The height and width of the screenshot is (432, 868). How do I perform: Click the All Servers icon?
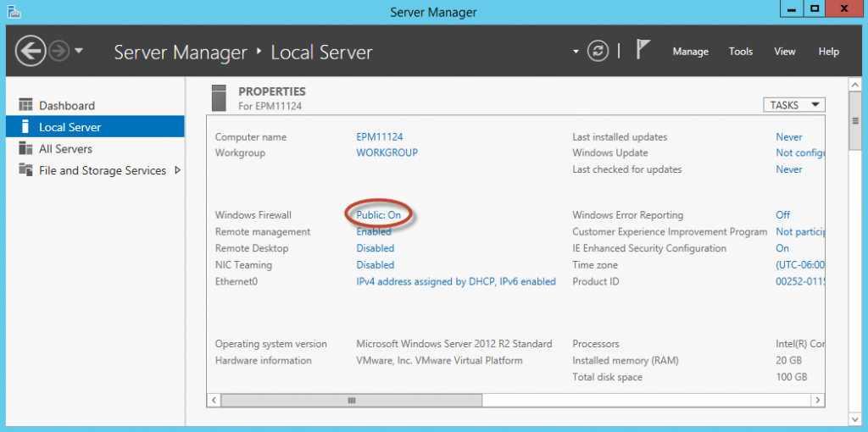tap(25, 148)
